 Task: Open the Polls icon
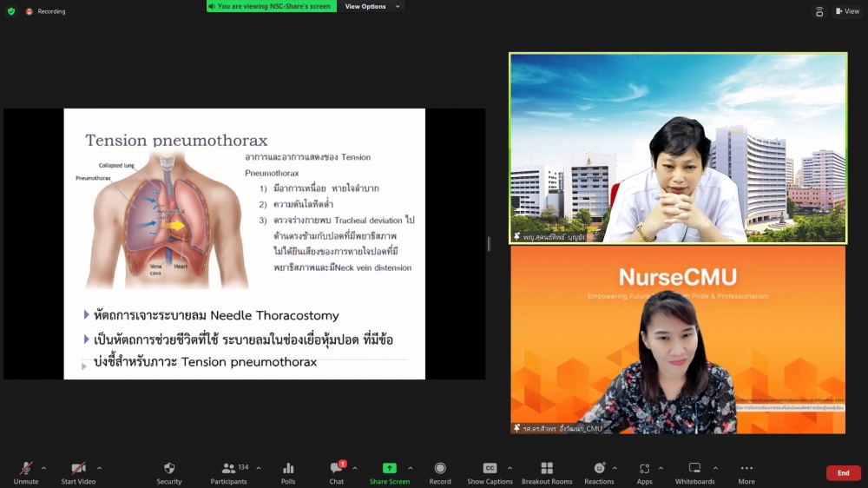click(288, 469)
